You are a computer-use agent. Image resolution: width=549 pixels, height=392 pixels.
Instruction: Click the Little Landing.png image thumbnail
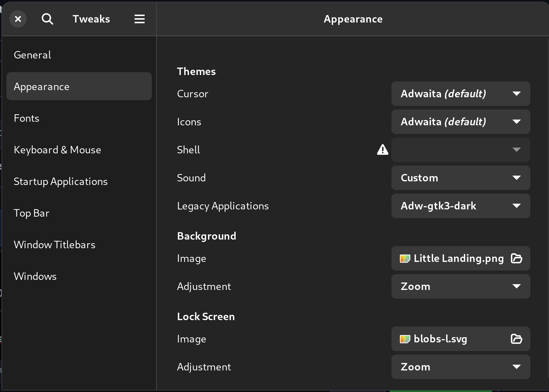point(405,258)
